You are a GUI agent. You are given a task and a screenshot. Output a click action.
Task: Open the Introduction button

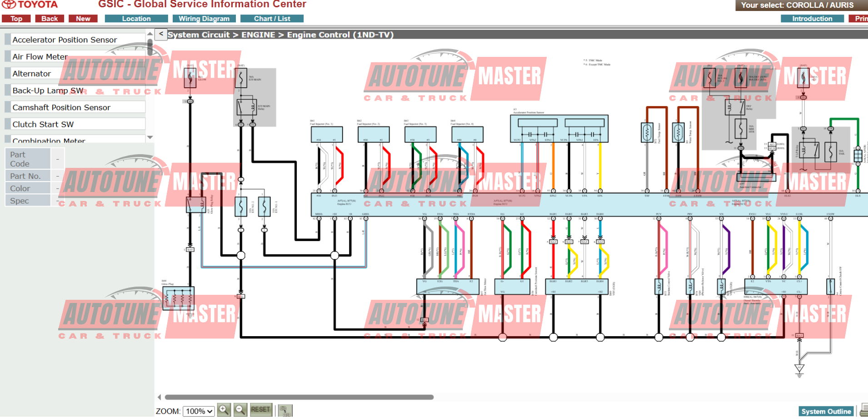(812, 19)
